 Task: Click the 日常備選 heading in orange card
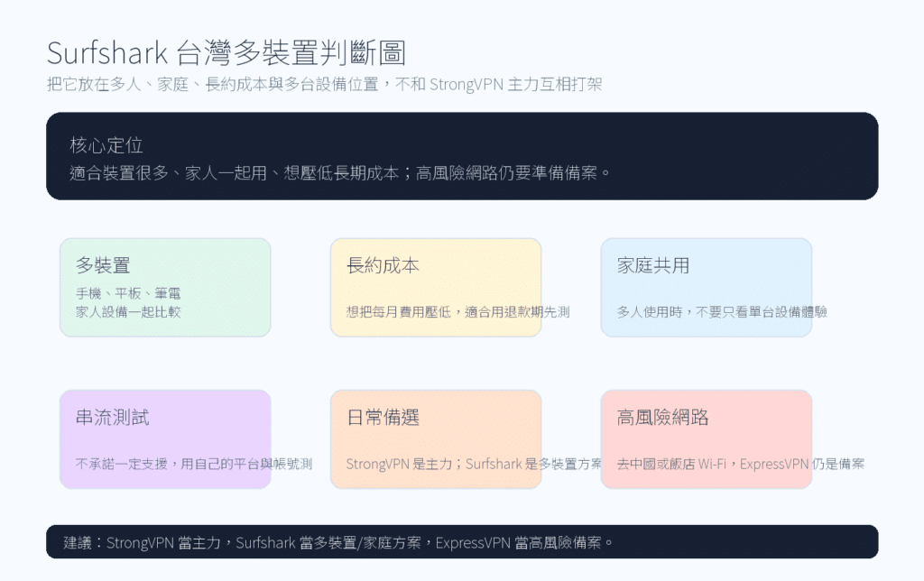coord(383,417)
